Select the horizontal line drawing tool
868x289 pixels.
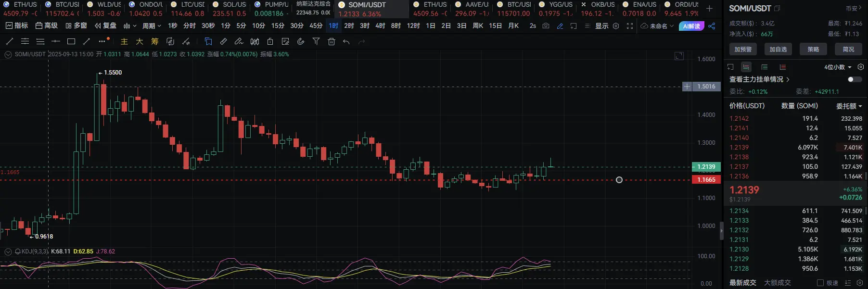[56, 41]
